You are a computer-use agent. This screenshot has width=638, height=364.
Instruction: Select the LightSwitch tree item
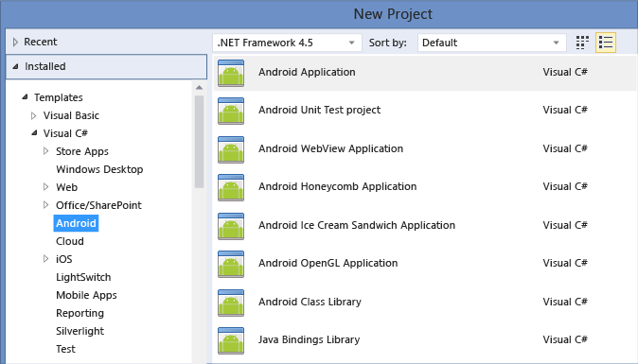point(83,277)
